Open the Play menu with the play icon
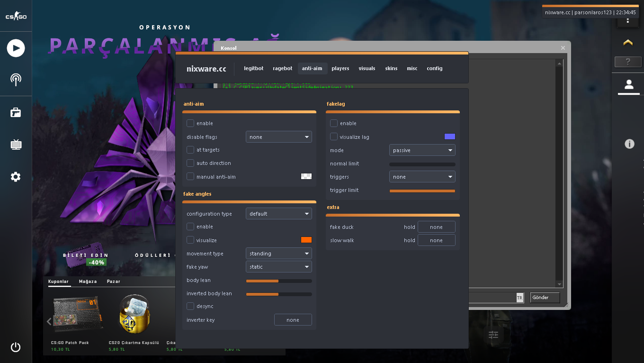 tap(16, 48)
